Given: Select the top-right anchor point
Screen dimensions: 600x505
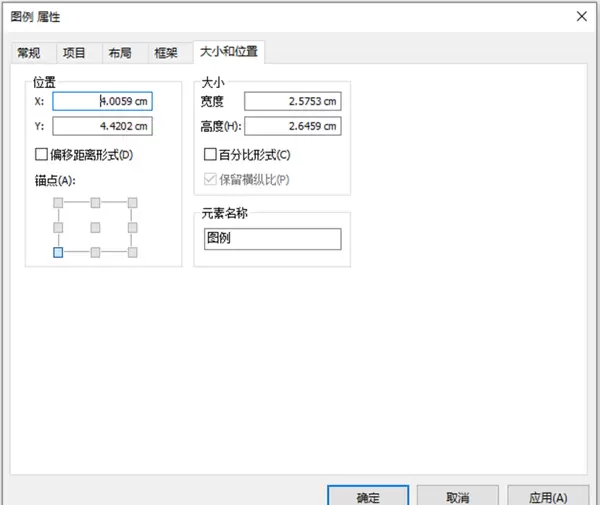Looking at the screenshot, I should pos(132,203).
